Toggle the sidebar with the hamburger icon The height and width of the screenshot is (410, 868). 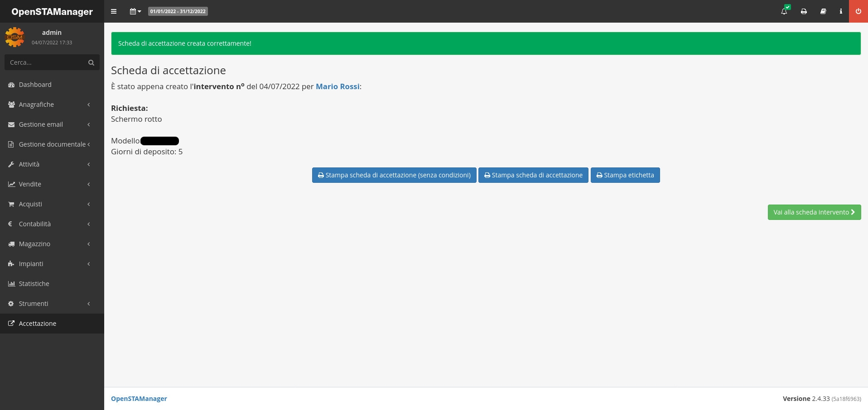[114, 11]
